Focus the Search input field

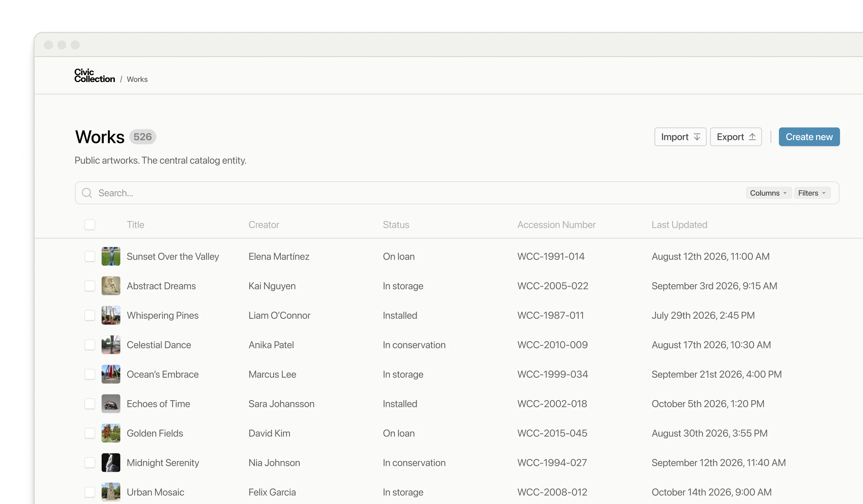[457, 193]
